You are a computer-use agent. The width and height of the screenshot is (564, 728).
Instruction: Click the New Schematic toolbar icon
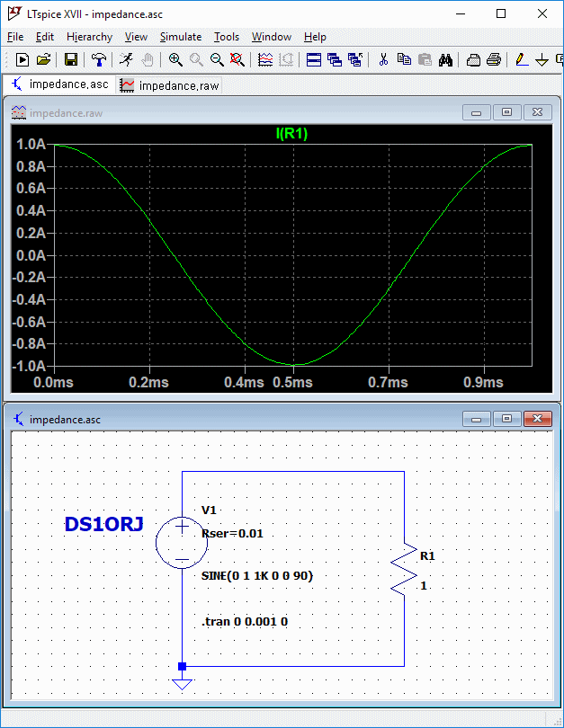22,59
